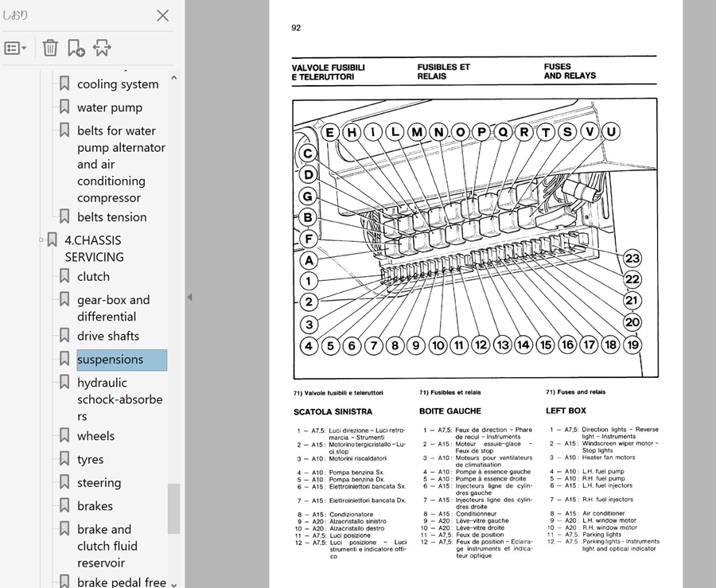Click the bookmark icon beside water pump
Screen dimensions: 716x588
(64, 107)
